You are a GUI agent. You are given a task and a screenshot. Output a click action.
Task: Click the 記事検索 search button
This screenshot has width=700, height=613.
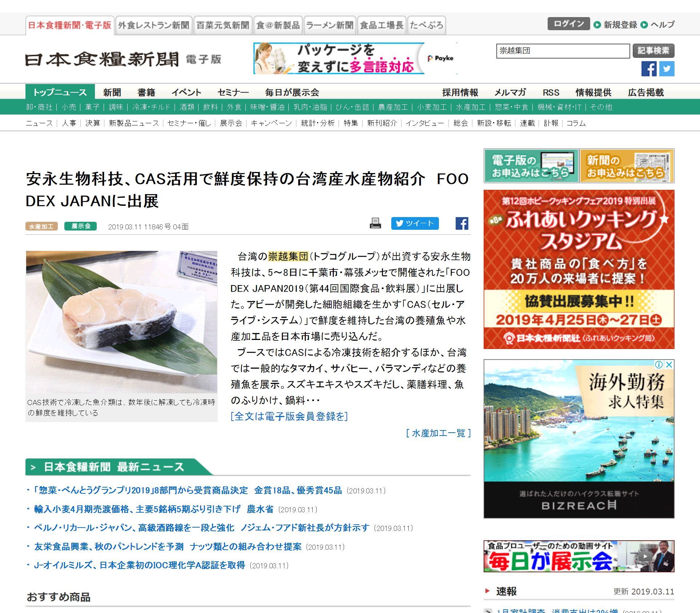653,51
